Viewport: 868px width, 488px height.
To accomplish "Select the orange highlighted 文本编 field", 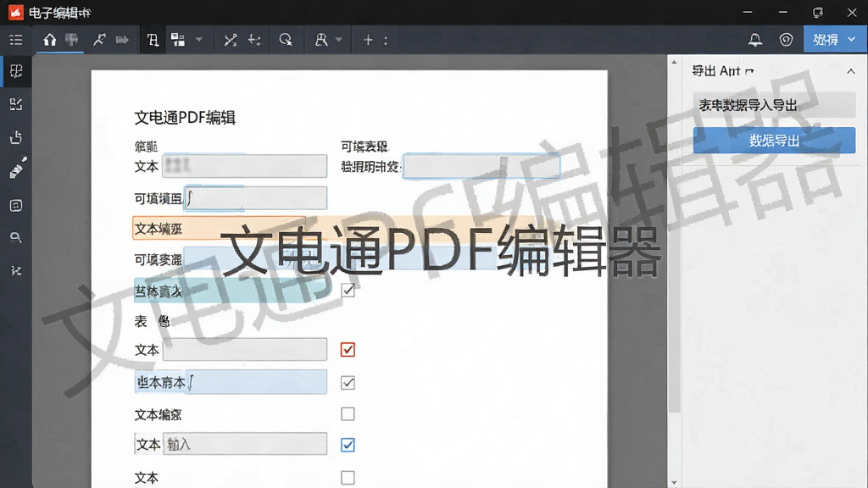I will pyautogui.click(x=220, y=228).
